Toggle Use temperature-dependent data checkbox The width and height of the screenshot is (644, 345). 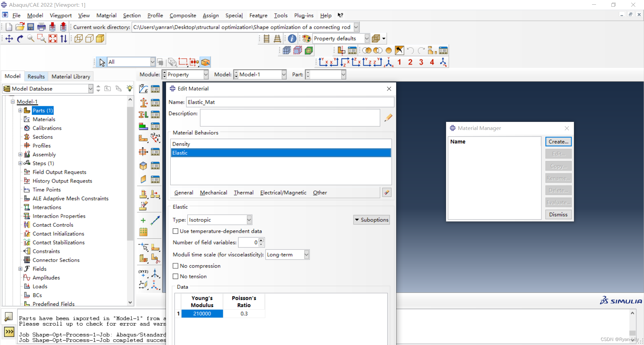[x=175, y=231]
